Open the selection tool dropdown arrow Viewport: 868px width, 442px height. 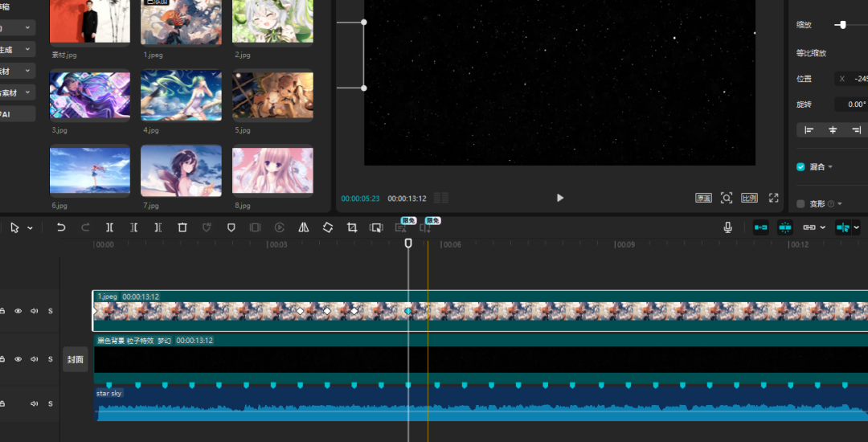31,228
